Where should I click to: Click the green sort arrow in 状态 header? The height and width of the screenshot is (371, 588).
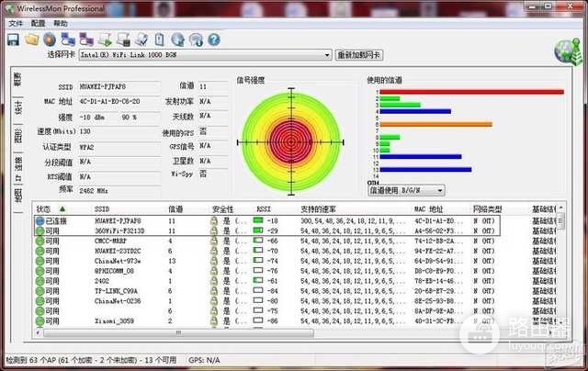coord(62,208)
